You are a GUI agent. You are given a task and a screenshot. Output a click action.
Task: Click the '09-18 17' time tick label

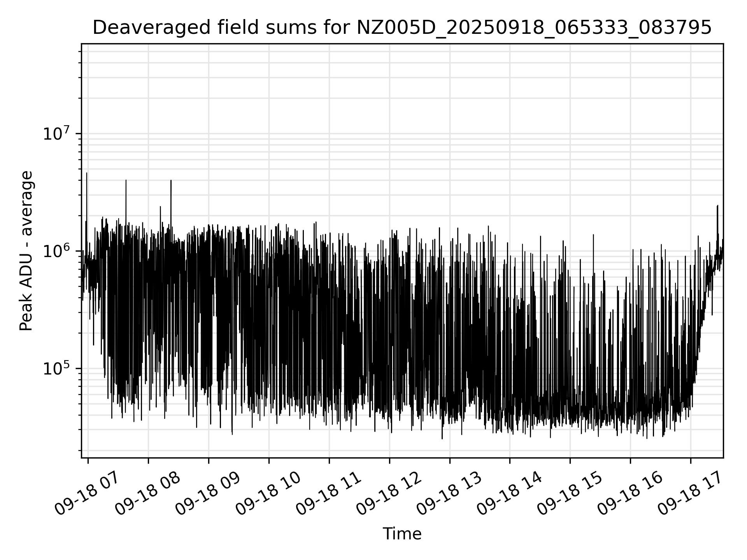point(691,494)
